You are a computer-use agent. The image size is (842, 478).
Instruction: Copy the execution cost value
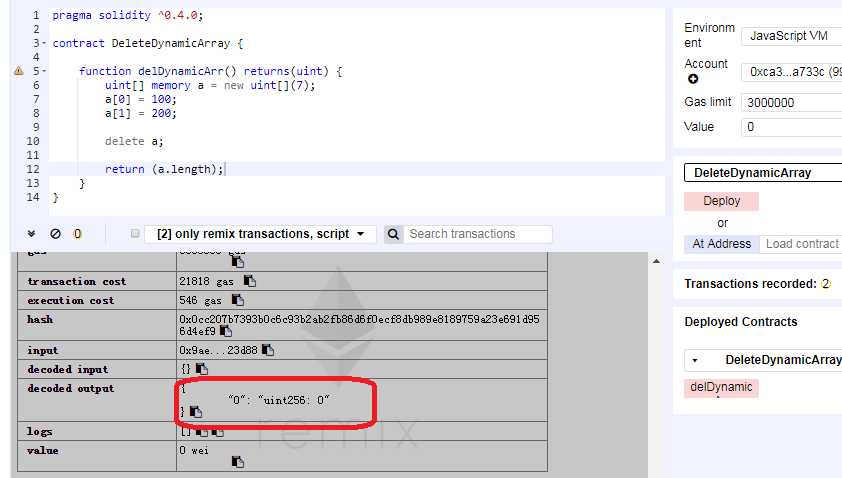237,300
